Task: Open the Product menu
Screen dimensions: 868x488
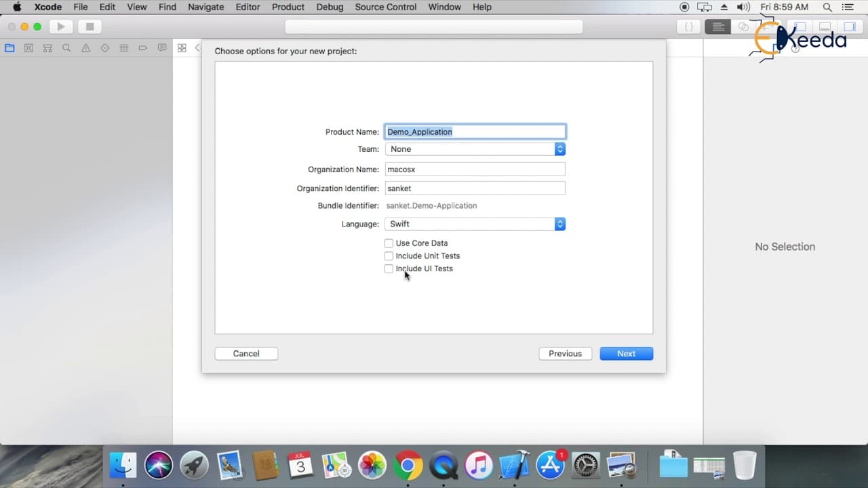Action: coord(288,7)
